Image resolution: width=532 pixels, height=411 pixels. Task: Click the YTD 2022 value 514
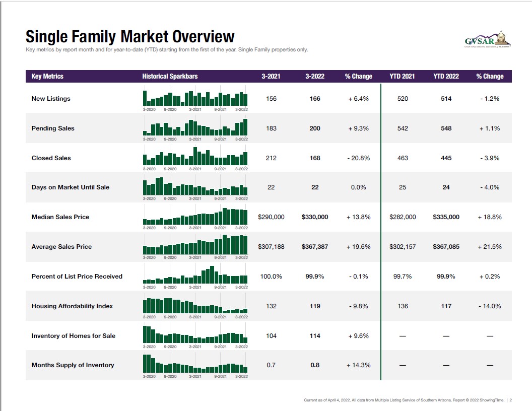(x=446, y=99)
